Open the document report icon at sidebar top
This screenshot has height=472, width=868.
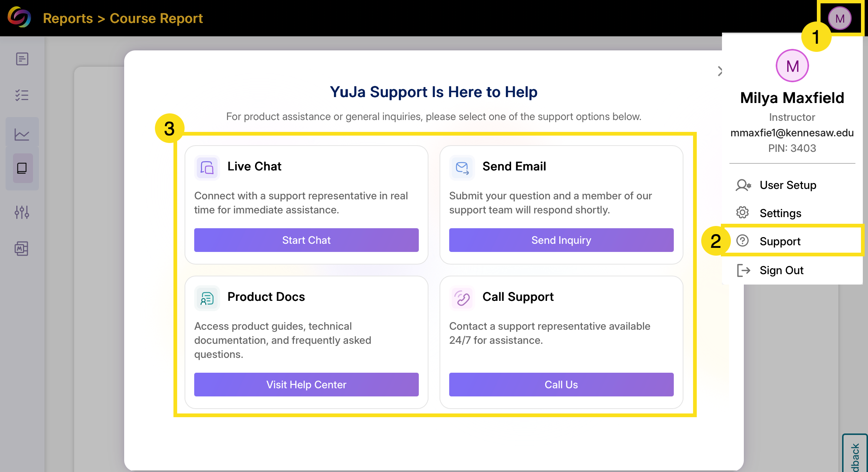tap(22, 59)
